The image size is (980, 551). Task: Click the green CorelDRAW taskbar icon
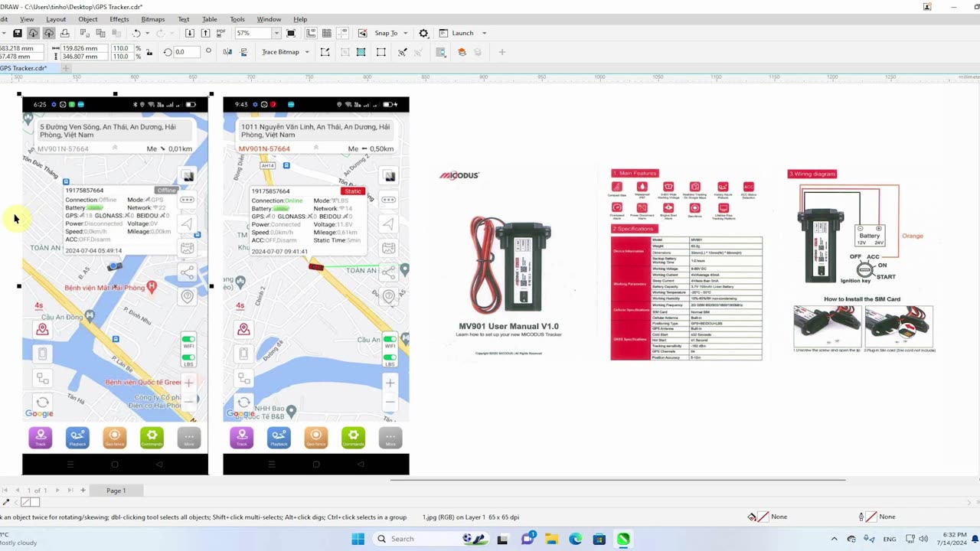coord(623,539)
